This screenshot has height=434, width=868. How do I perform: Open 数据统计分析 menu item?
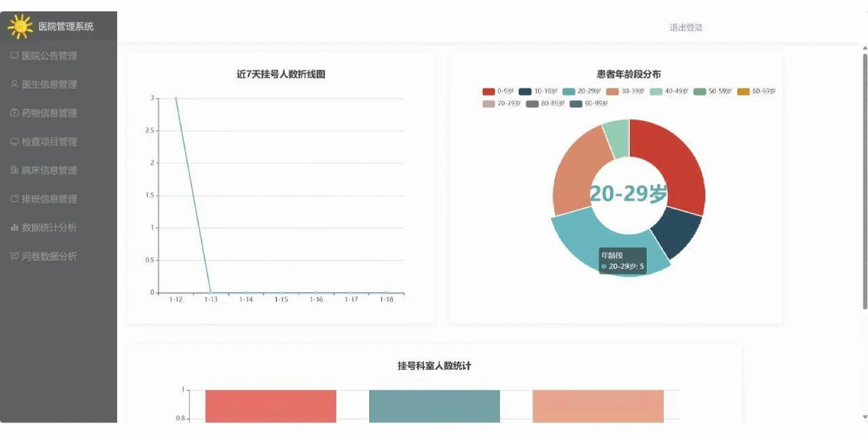(49, 228)
